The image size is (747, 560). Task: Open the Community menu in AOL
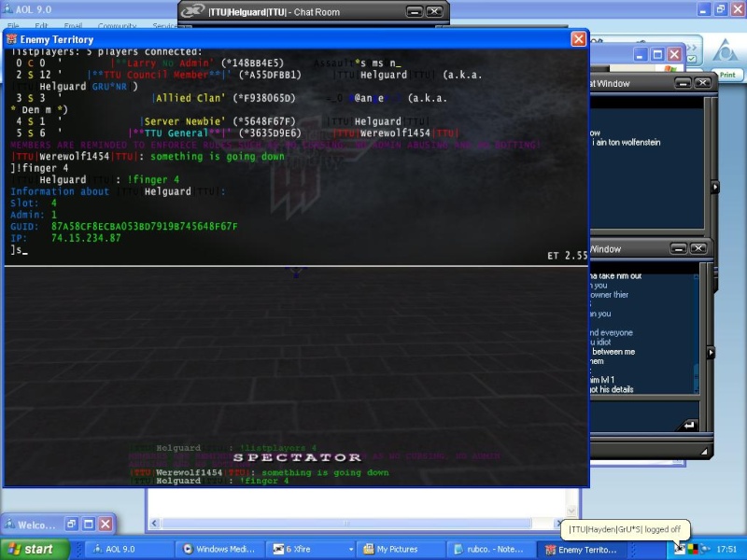coord(118,25)
